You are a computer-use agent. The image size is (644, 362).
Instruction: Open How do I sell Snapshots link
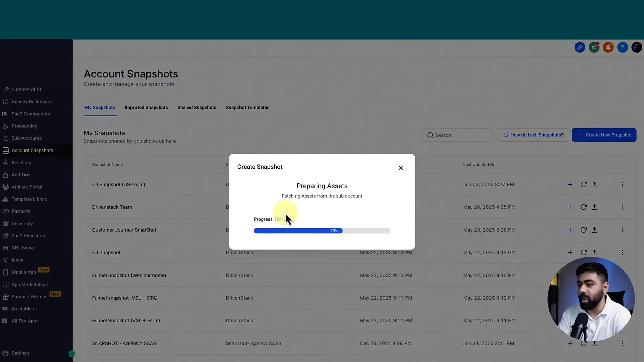coord(533,135)
